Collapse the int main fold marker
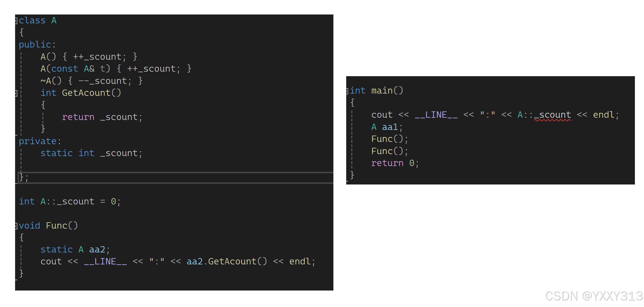This screenshot has height=307, width=644. click(347, 91)
